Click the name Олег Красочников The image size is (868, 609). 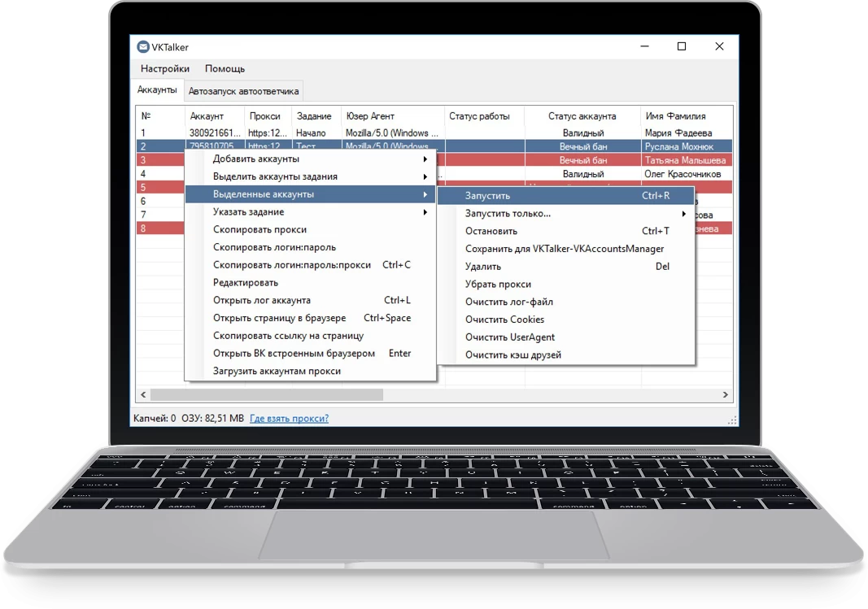click(x=683, y=174)
